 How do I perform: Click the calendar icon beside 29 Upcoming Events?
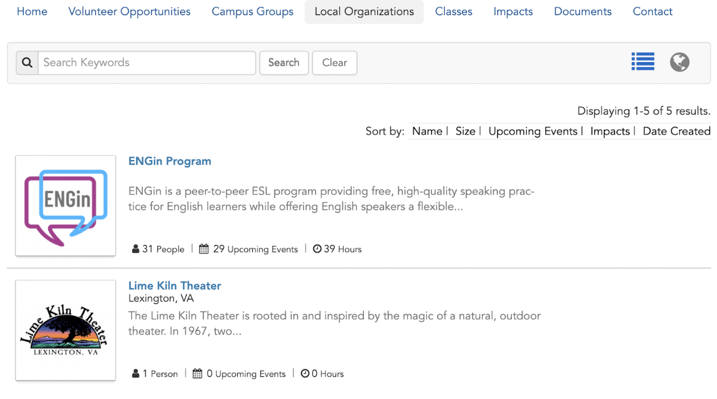(204, 249)
